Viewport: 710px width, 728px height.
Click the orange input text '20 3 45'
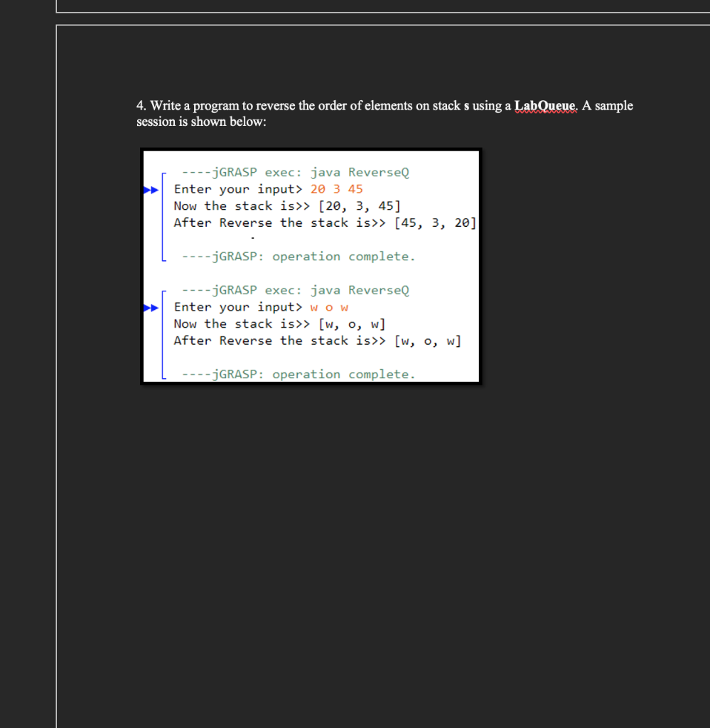(336, 189)
